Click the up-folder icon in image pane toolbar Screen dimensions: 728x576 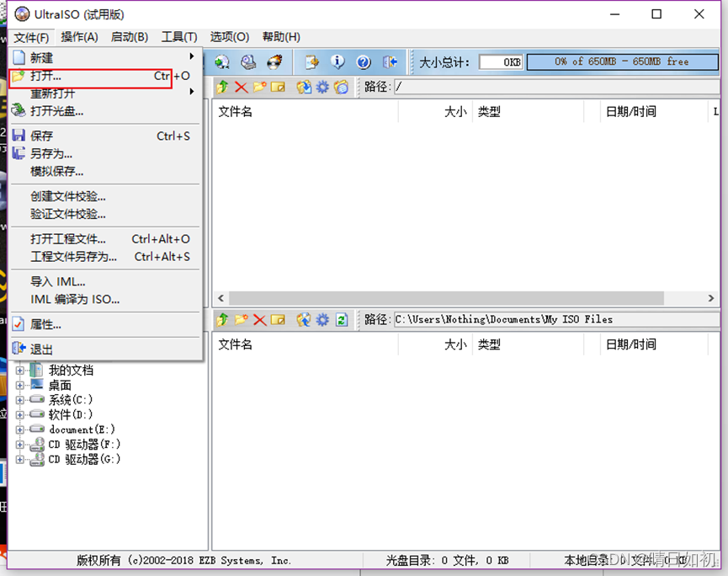pyautogui.click(x=222, y=87)
